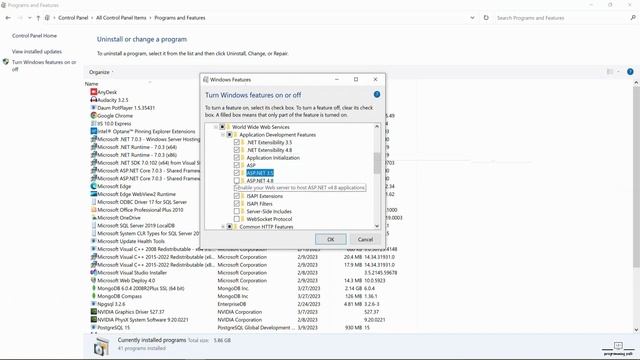
Task: Click the Microsoft Office Professional Plus 2010 icon
Action: 93,209
